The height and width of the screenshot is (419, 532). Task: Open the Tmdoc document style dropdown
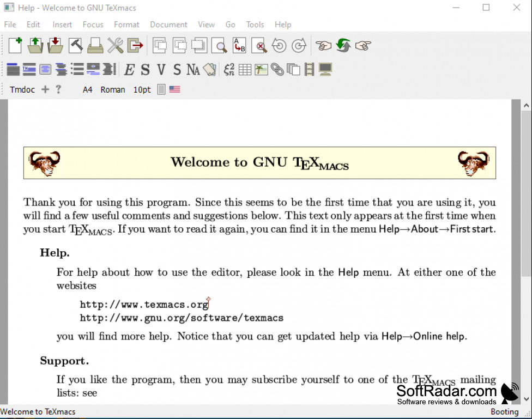[x=22, y=89]
